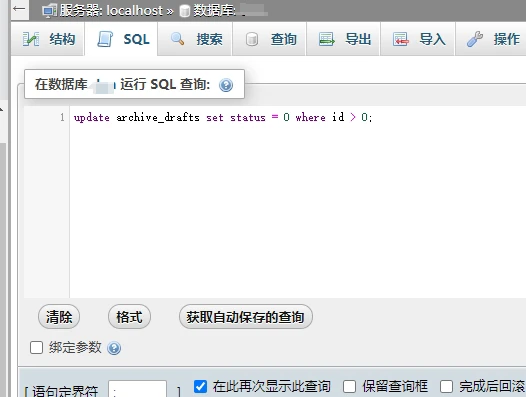
Task: Click the SQL tab scroll icon
Action: (x=105, y=39)
